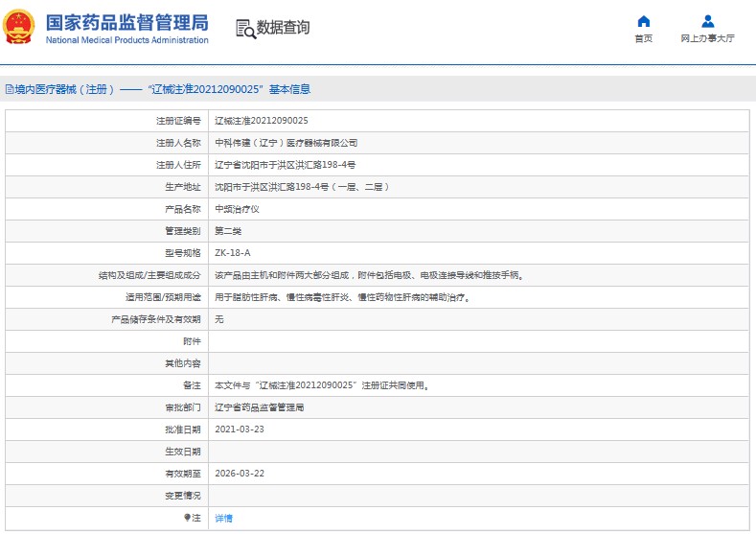
Task: Click 中科伟建（辽宁）医疗器械有限公司
Action: pos(286,143)
